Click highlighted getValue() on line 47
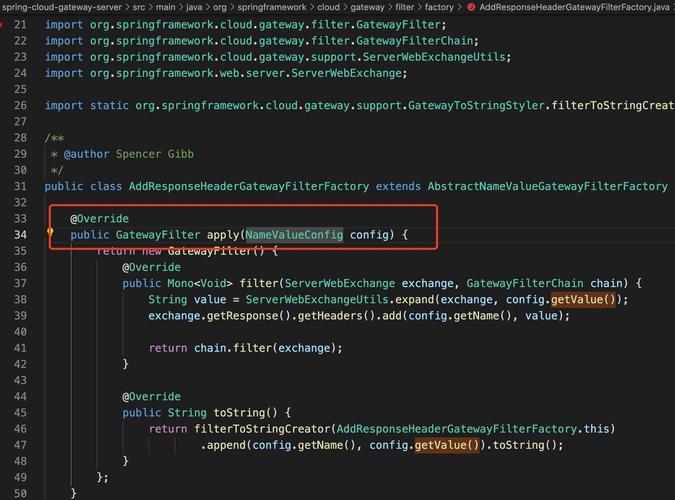 click(447, 445)
